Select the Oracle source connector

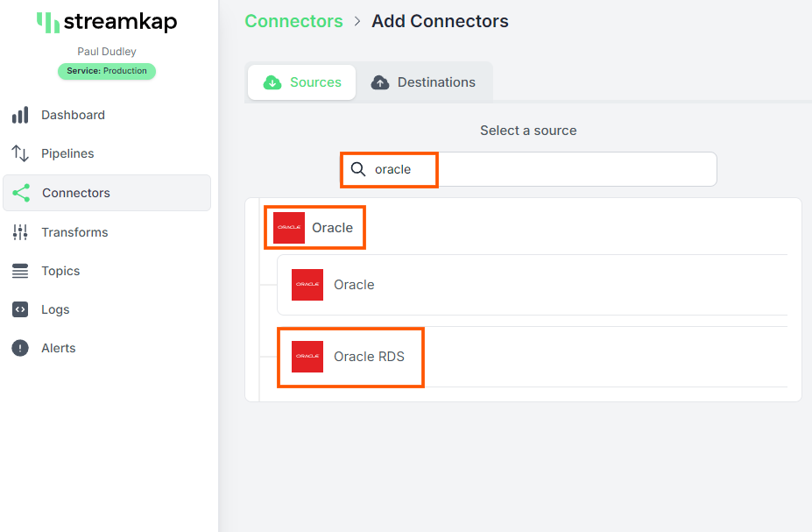[533, 284]
